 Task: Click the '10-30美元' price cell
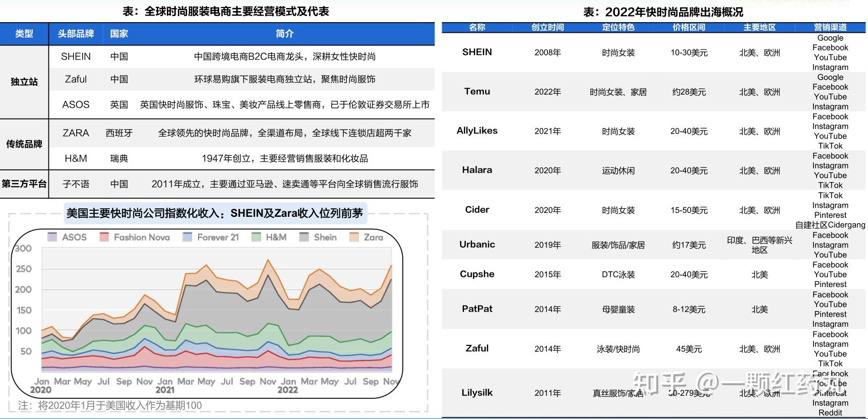coord(689,52)
